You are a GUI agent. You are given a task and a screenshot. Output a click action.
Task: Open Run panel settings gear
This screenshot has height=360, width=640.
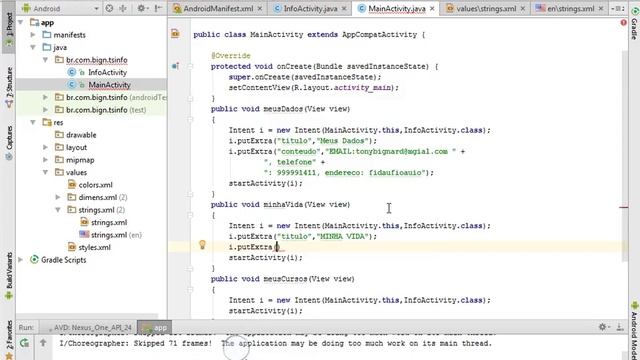pyautogui.click(x=603, y=327)
